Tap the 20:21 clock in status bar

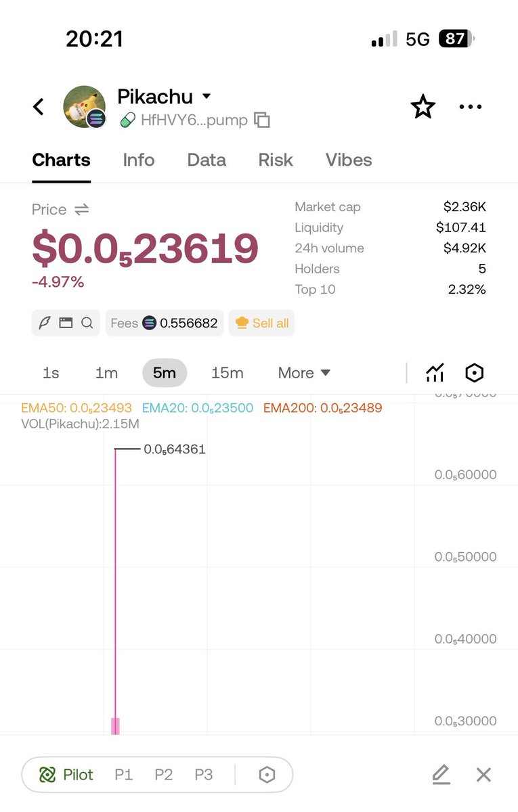click(95, 39)
